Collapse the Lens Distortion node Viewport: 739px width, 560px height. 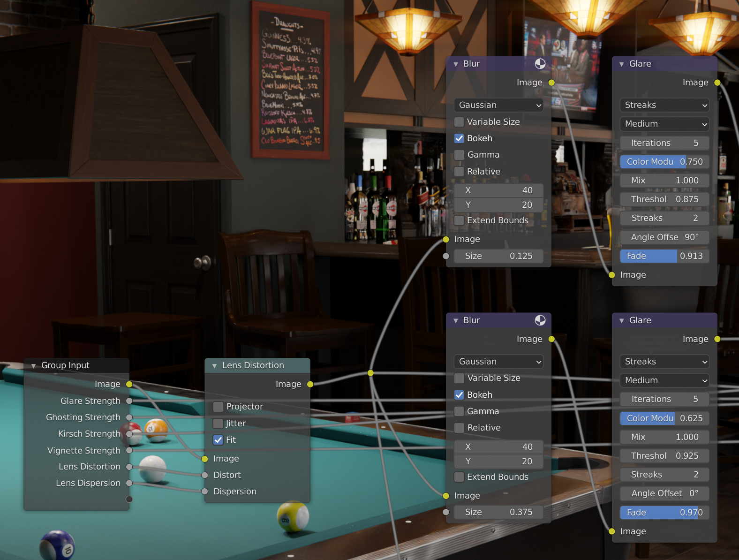[x=214, y=366]
